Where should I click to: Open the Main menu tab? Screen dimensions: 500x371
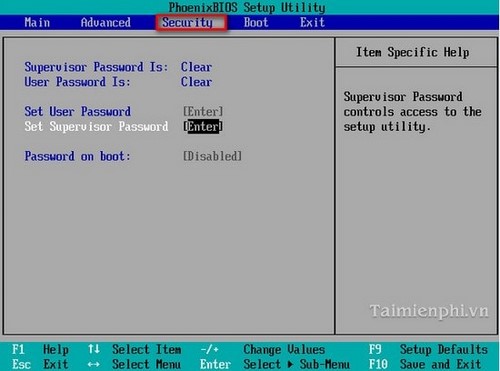[x=37, y=22]
